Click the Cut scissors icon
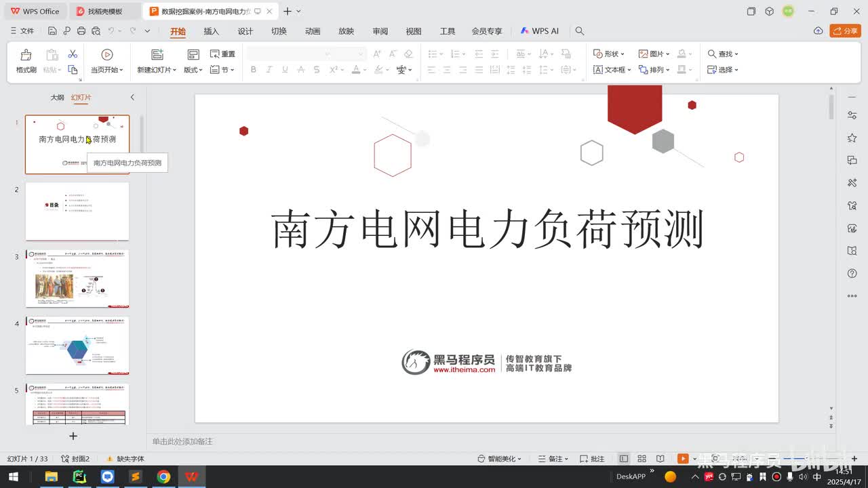The width and height of the screenshot is (868, 488). click(x=73, y=54)
